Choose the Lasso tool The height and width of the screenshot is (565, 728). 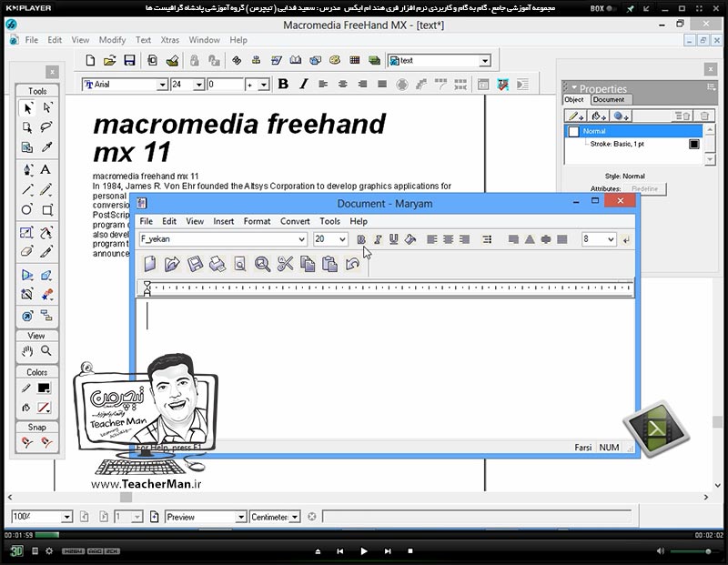46,127
